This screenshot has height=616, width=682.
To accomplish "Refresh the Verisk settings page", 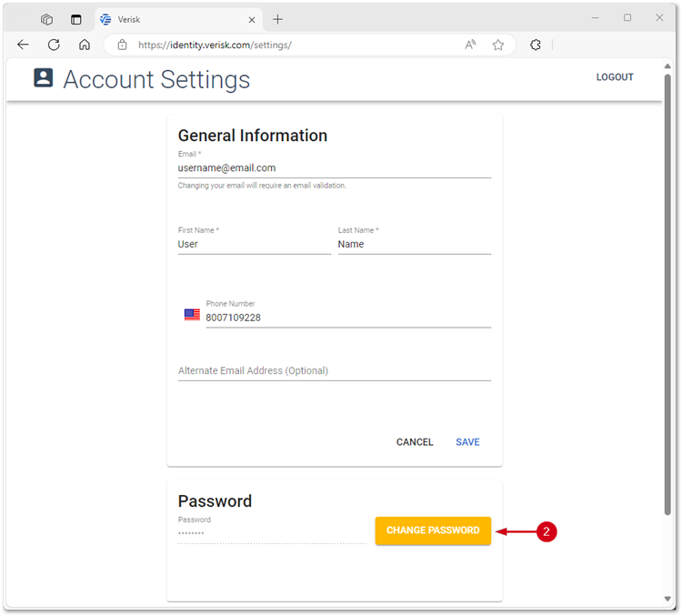I will tap(54, 45).
